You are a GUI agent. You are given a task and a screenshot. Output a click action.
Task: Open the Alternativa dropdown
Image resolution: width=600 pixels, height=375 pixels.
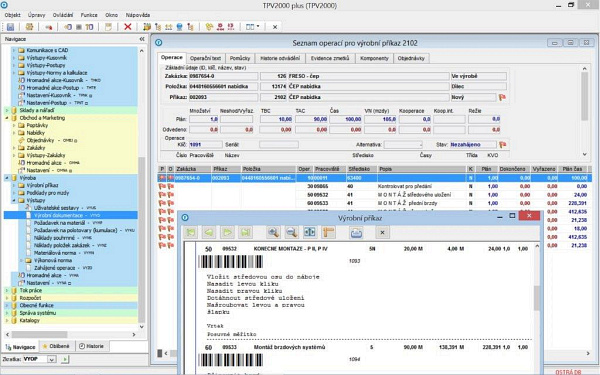click(x=421, y=145)
